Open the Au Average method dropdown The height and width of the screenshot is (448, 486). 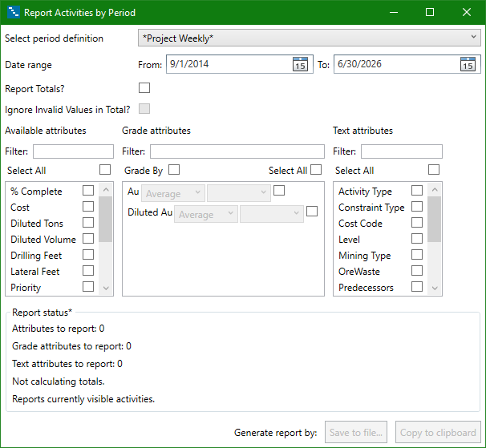[173, 193]
